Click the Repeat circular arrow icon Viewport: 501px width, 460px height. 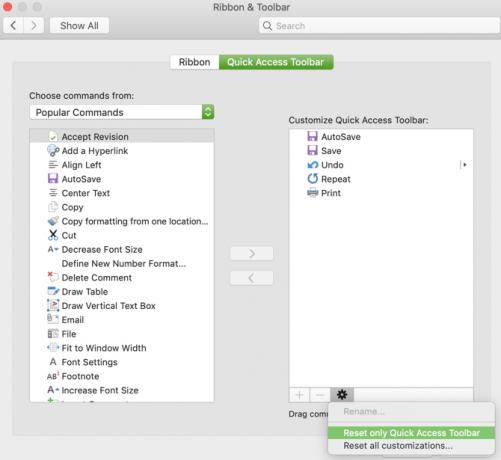click(x=312, y=179)
